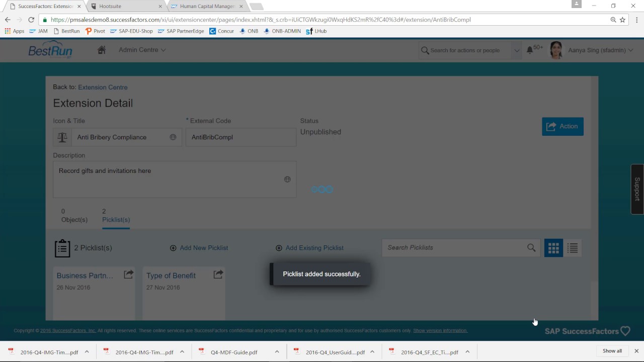Click the clipboard picklists icon

point(62,248)
